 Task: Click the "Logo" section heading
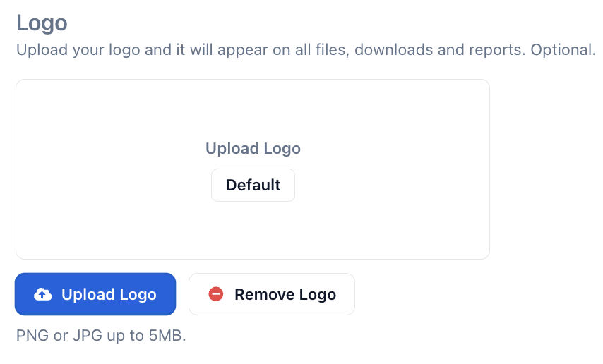coord(42,23)
